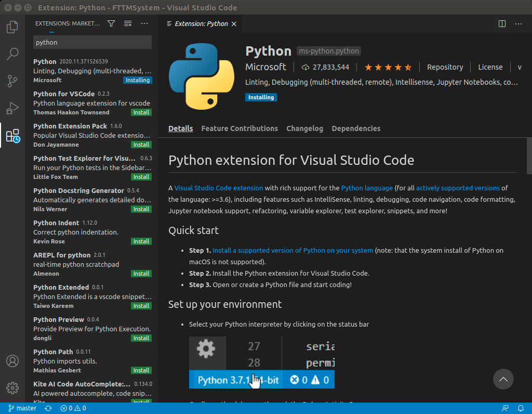Viewport: 532px width, 414px height.
Task: Install Python for VSCode extension
Action: tap(141, 112)
